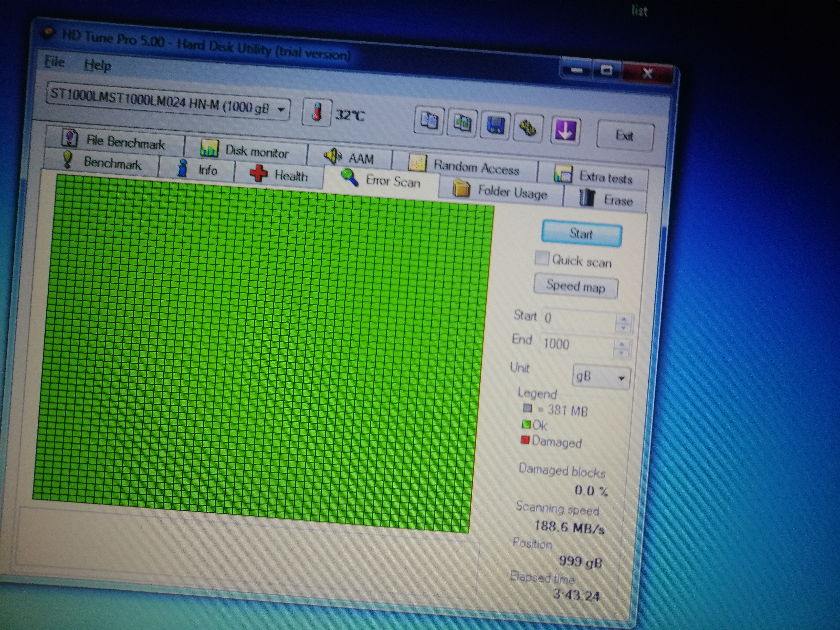The height and width of the screenshot is (630, 840).
Task: Open the Unit gB dropdown
Action: point(601,377)
